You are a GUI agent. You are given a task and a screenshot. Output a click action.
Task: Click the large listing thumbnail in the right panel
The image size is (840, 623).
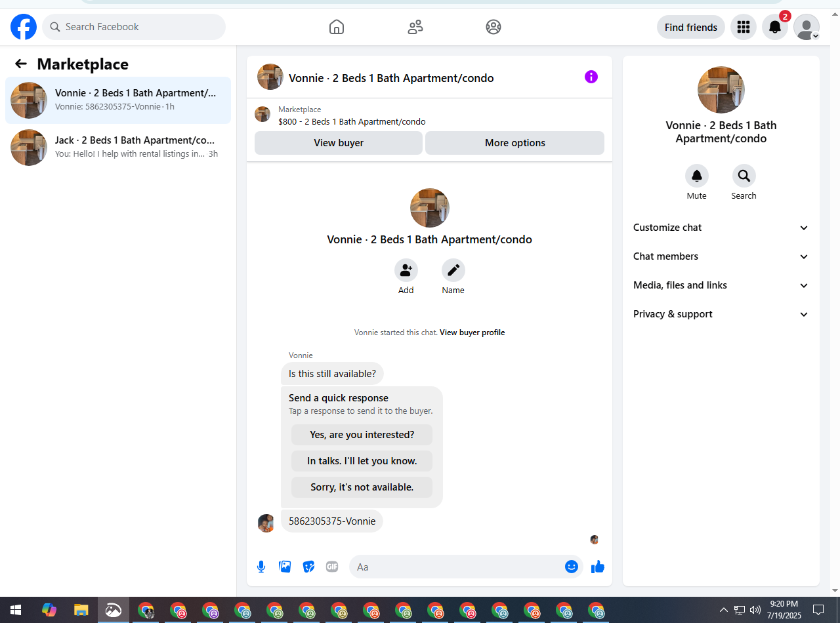coord(721,90)
